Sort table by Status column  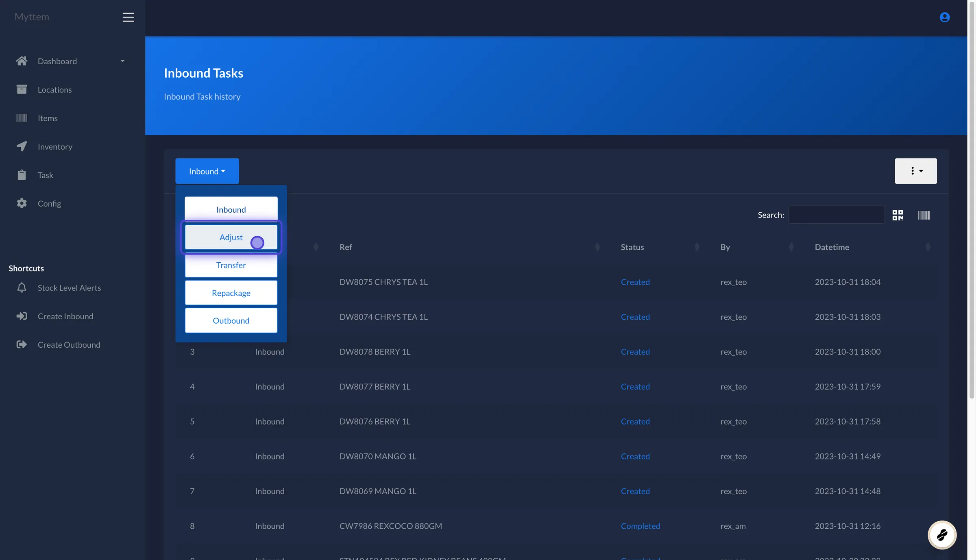tap(697, 247)
